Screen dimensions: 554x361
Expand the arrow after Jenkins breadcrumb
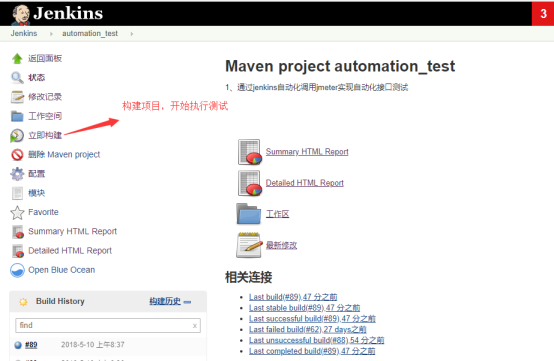pos(51,34)
